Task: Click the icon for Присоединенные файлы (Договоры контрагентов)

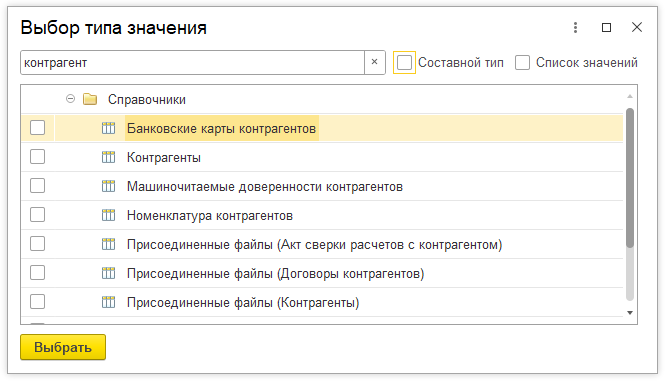Action: 109,274
